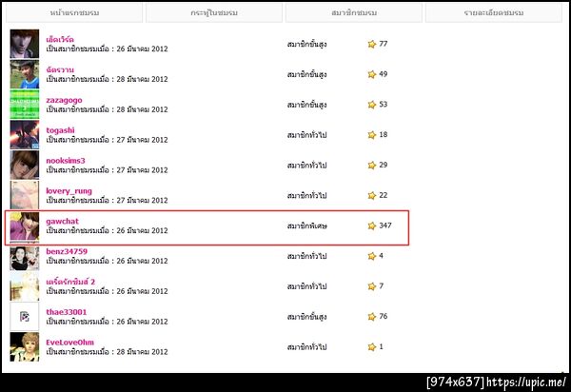Select thae33001's star icon with 76
The height and width of the screenshot is (392, 571).
coord(372,317)
